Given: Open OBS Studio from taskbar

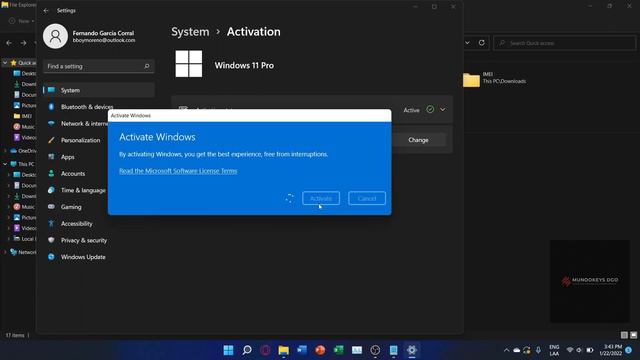Looking at the screenshot, I should [x=376, y=350].
